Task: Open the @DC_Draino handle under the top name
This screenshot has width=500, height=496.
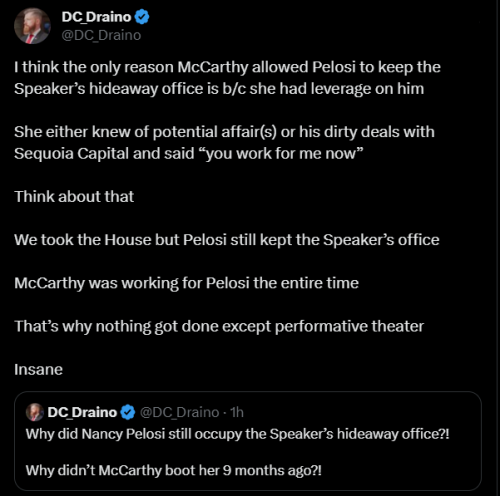Action: coord(101,35)
